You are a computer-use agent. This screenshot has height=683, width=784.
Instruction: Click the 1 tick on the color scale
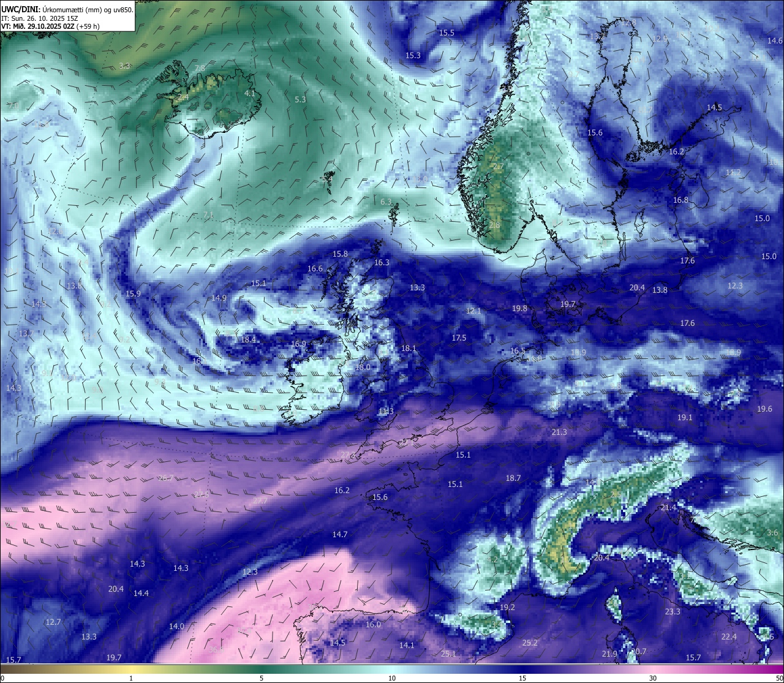pyautogui.click(x=130, y=678)
